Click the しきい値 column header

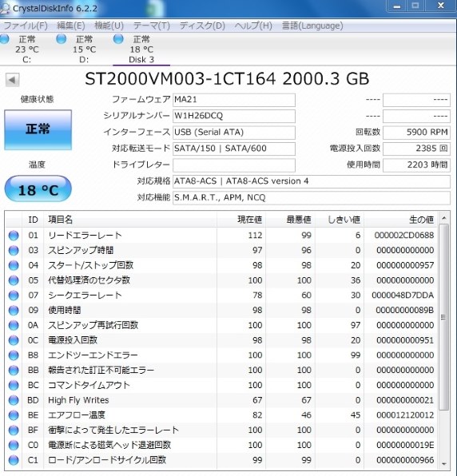tap(340, 220)
